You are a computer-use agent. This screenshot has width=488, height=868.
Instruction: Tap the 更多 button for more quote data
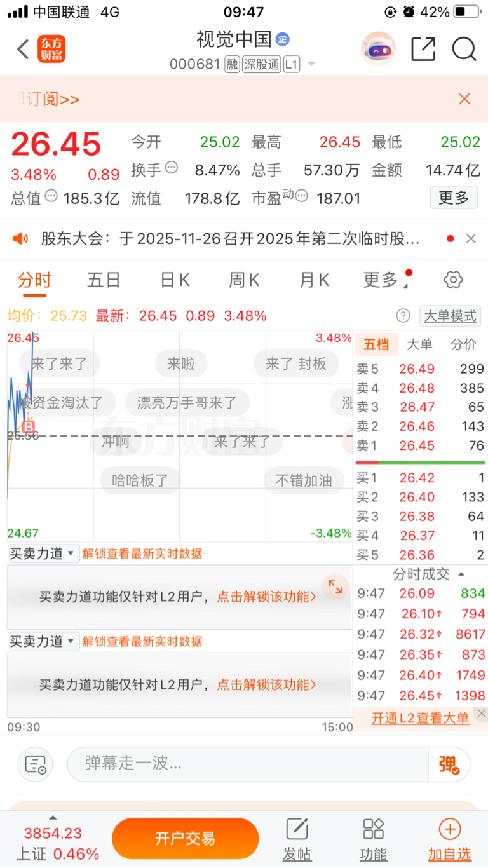pyautogui.click(x=454, y=198)
